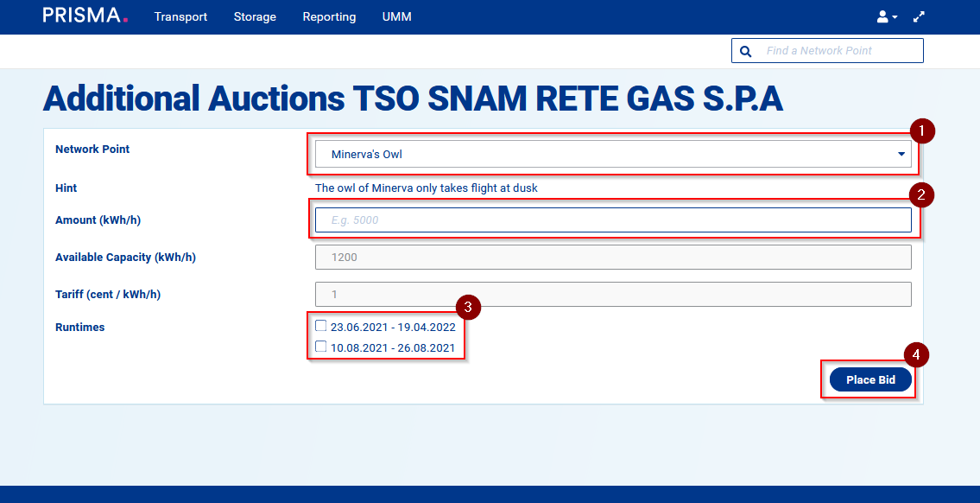980x503 pixels.
Task: Click the Find a Network Point search box
Action: pyautogui.click(x=839, y=51)
